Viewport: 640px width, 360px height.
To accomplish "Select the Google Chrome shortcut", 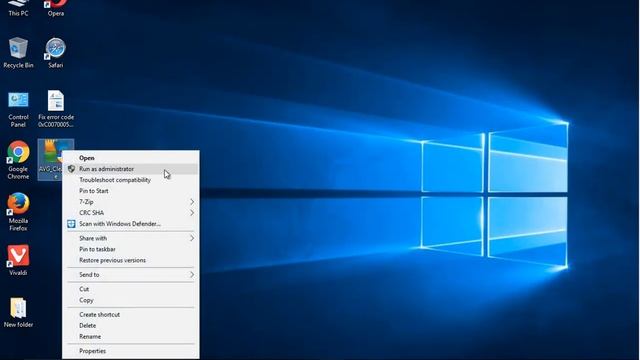I will click(18, 160).
